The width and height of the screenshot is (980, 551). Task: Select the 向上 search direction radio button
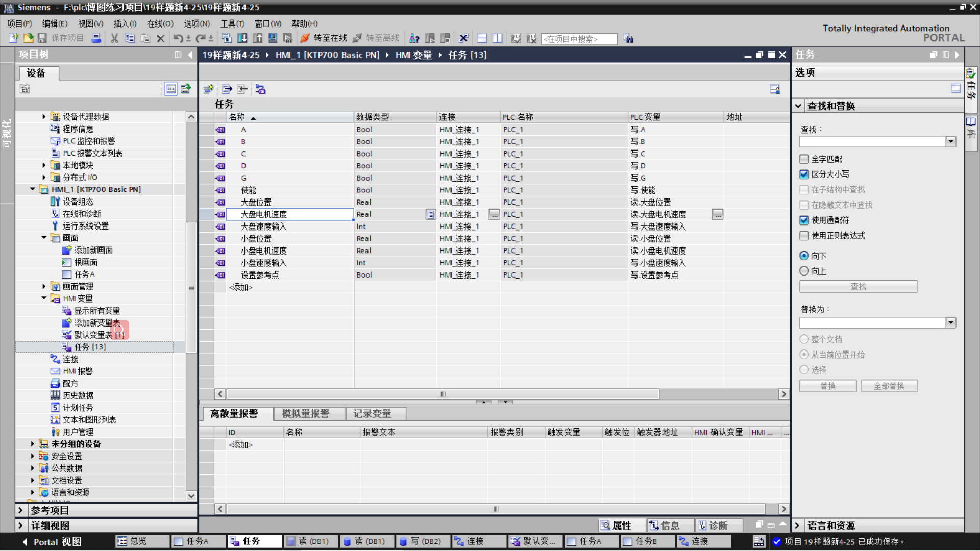(x=804, y=271)
